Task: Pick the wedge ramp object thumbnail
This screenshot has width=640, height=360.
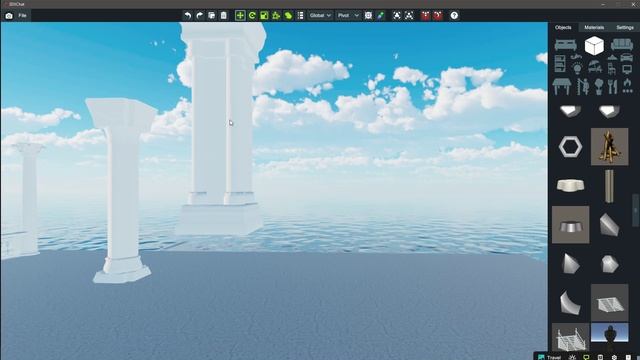Action: coord(609,225)
